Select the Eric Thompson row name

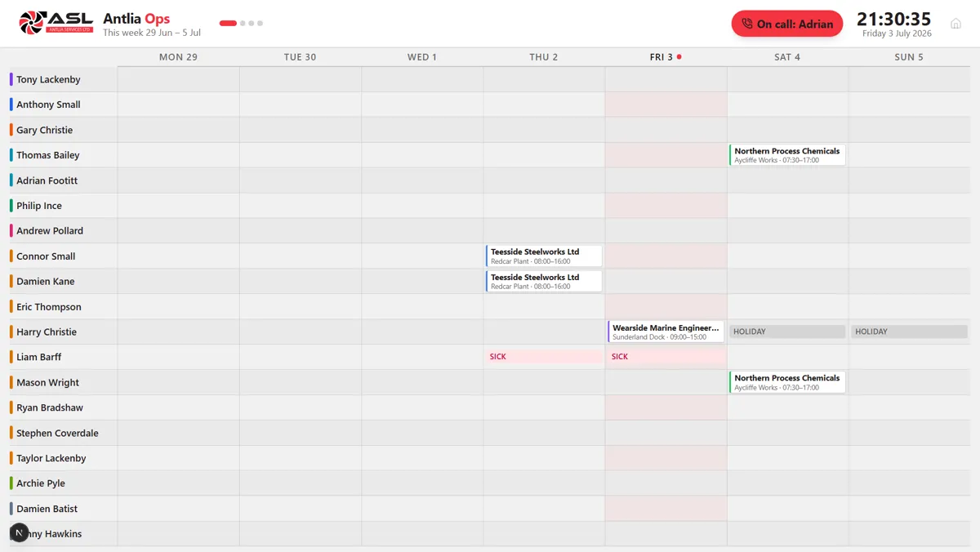point(49,306)
